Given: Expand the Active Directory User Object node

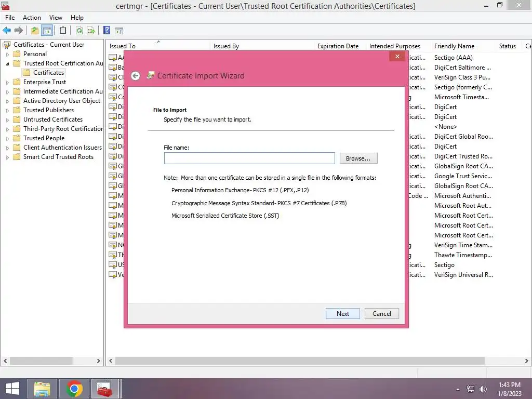Looking at the screenshot, I should (7, 101).
